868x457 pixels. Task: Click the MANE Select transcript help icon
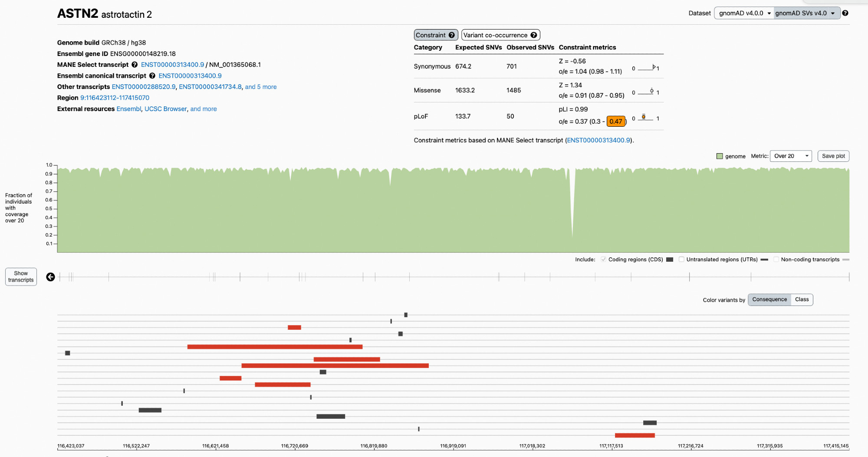(135, 65)
